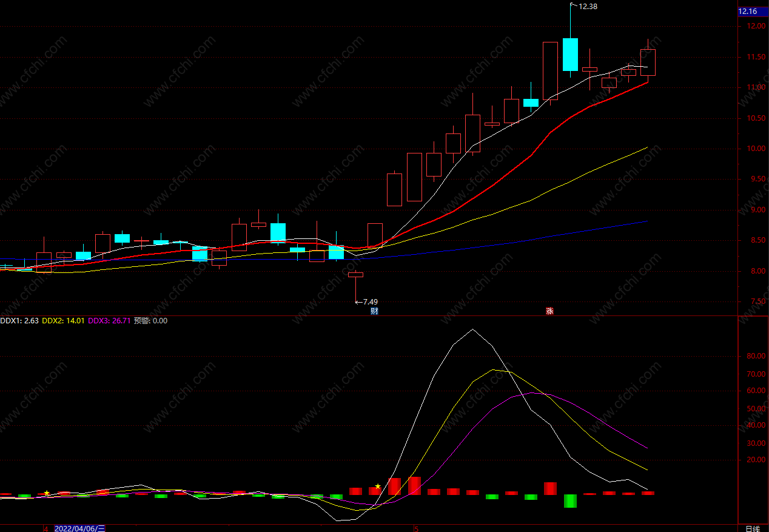The width and height of the screenshot is (769, 532).
Task: Click the 50.00 indicator axis label
Action: tap(756, 409)
